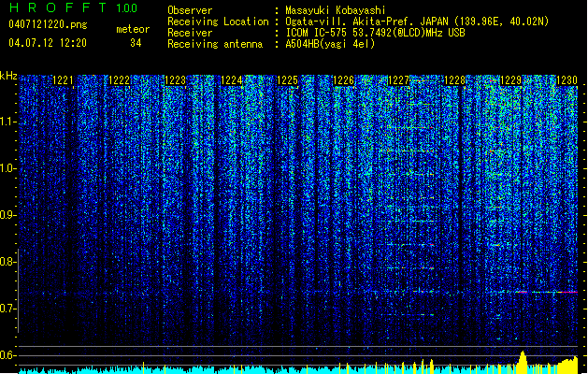
Task: Select observer name Masayuki Kobayashi
Action: [x=336, y=10]
